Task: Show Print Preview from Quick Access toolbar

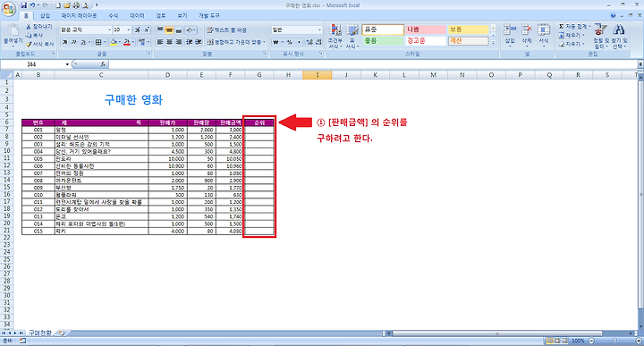Action: tap(85, 5)
